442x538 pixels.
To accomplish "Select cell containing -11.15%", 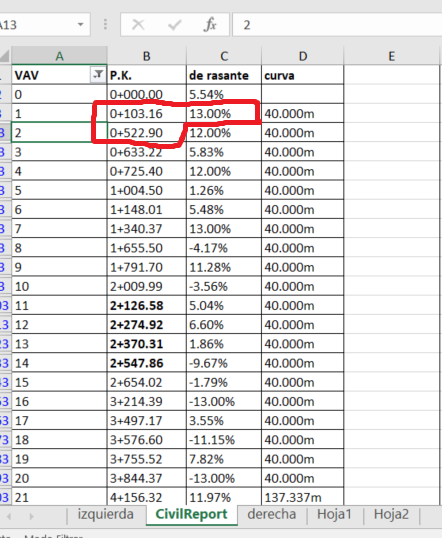I will [x=224, y=440].
